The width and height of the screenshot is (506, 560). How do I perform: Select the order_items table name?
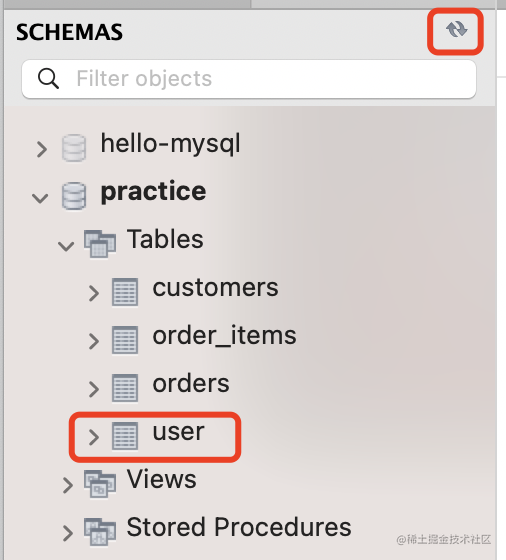click(224, 336)
